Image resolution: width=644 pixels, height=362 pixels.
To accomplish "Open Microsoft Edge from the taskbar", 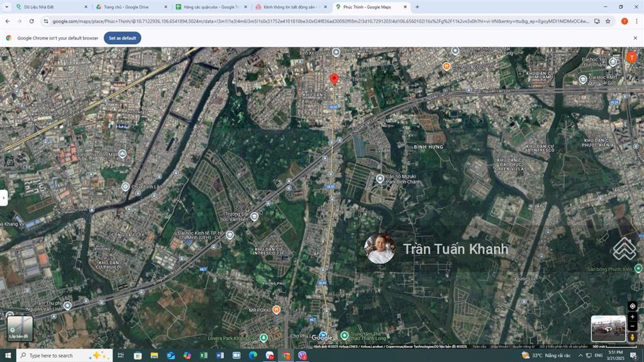I will tap(252, 356).
